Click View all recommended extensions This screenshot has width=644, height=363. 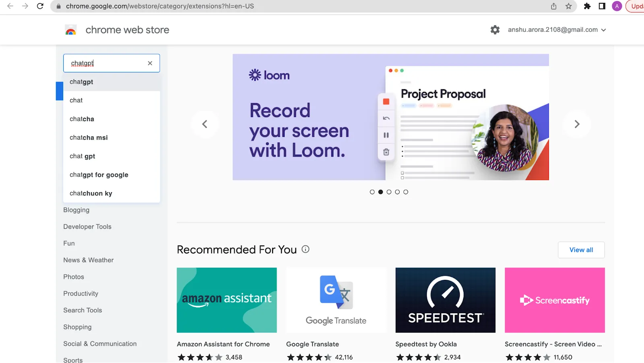[x=581, y=250]
